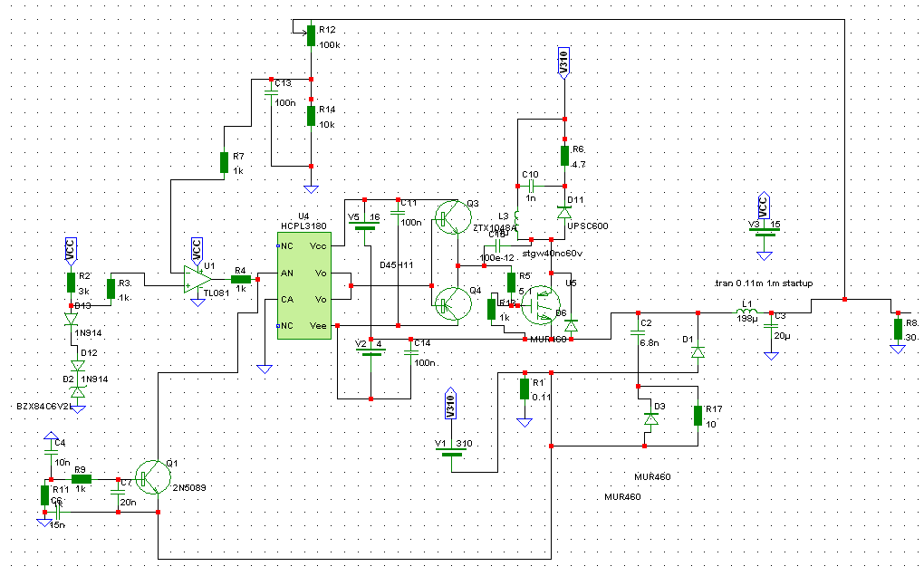Click the Q4 transistor symbol
The image size is (924, 576).
point(450,302)
